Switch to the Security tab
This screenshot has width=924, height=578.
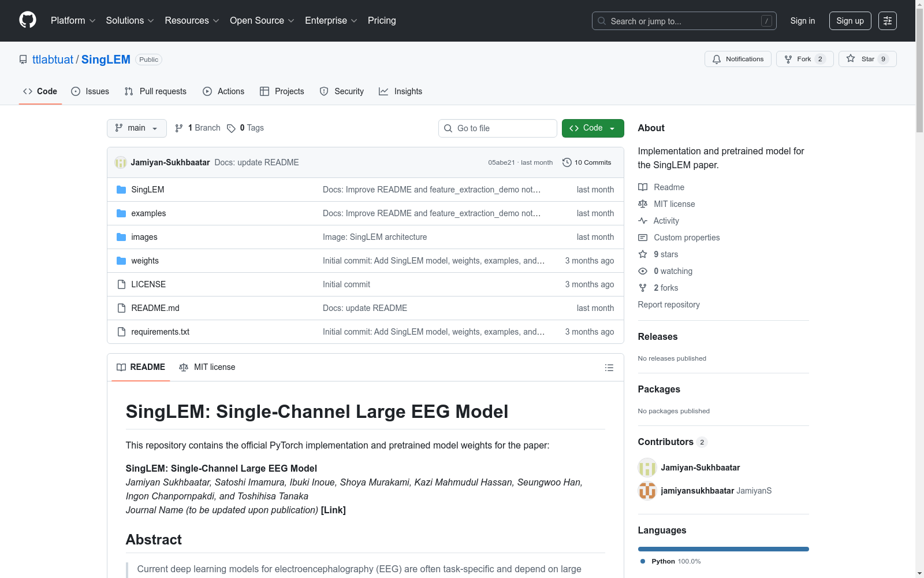coord(342,91)
